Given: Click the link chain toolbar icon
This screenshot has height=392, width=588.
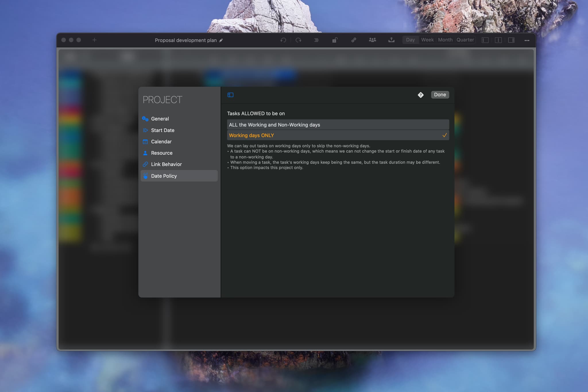Looking at the screenshot, I should click(x=354, y=40).
